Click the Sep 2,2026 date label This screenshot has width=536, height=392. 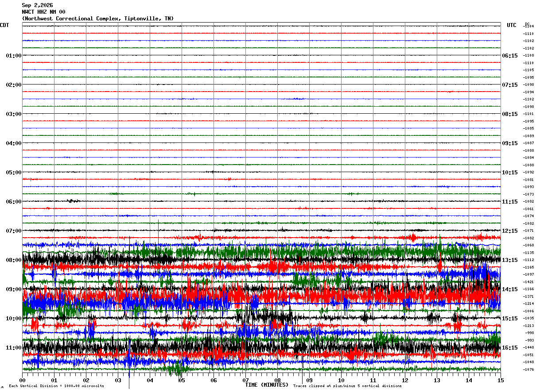point(37,5)
